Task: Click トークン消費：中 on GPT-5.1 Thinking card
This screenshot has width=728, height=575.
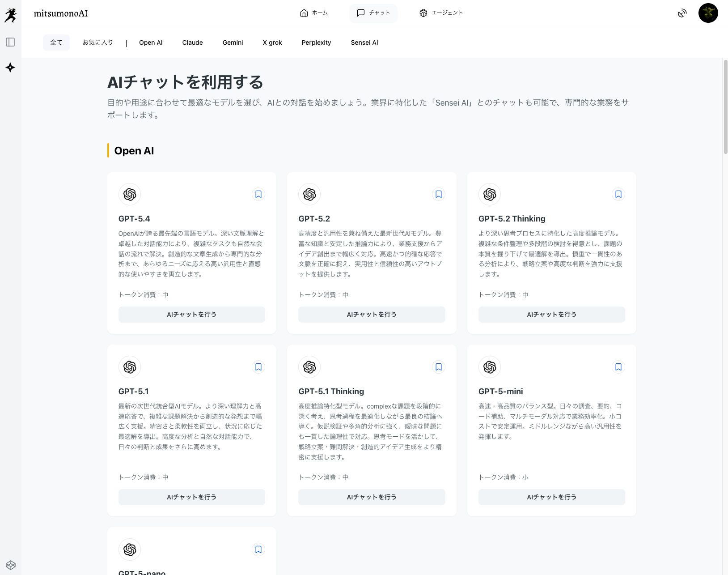Action: (323, 477)
